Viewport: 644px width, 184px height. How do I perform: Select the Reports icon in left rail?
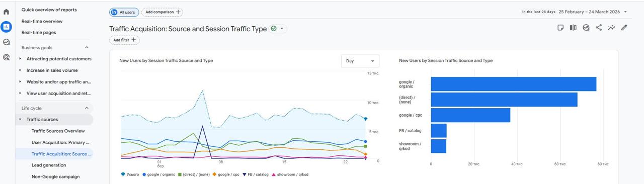tap(7, 27)
